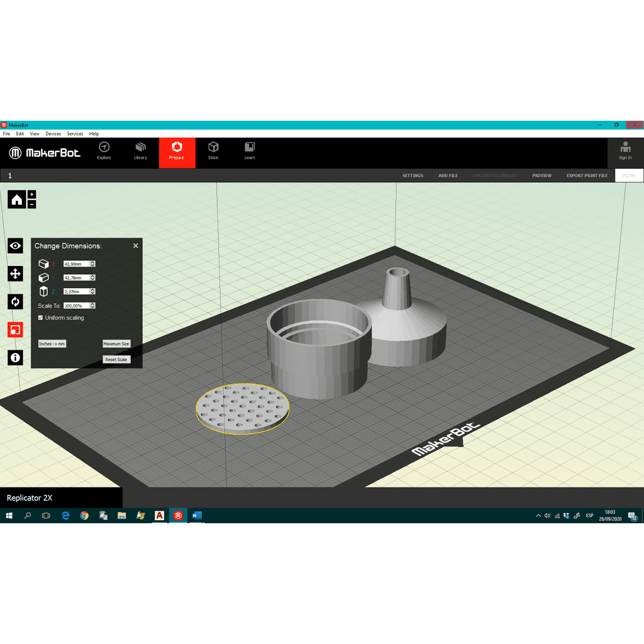Screen dimensions: 644x644
Task: Adjust the Scale To percentage stepper
Action: coord(93,306)
